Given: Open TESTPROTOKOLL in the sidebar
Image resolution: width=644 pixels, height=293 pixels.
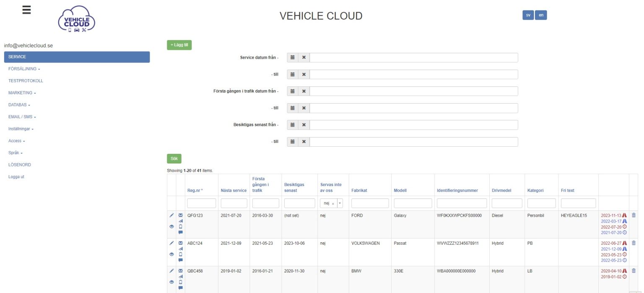Looking at the screenshot, I should click(26, 81).
